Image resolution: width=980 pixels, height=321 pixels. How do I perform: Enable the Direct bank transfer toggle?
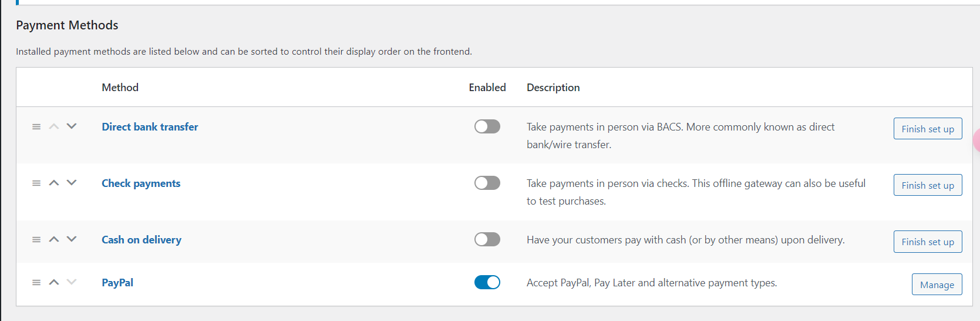(487, 127)
